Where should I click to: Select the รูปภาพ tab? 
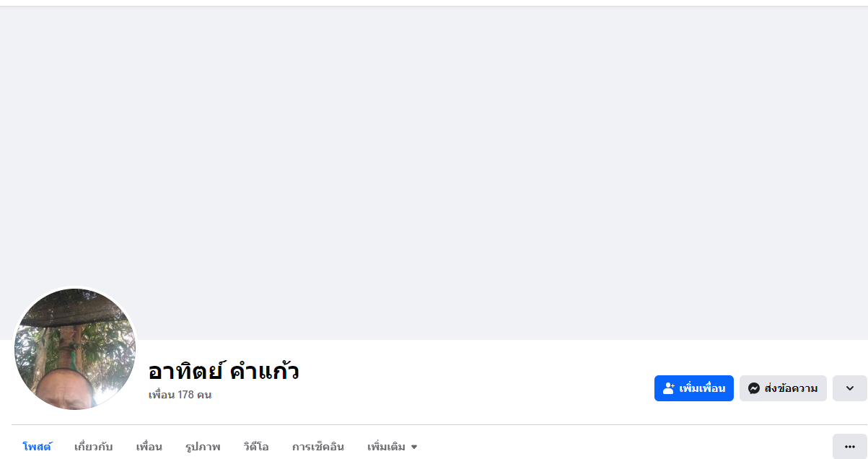[x=203, y=447]
